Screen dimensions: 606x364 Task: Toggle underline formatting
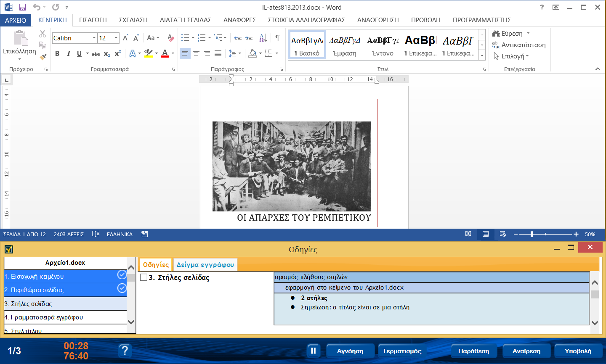point(79,54)
